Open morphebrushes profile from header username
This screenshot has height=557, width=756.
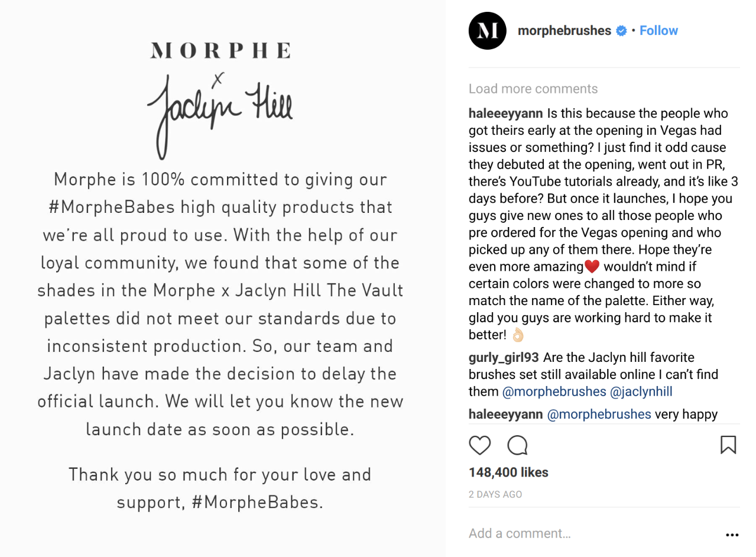564,31
